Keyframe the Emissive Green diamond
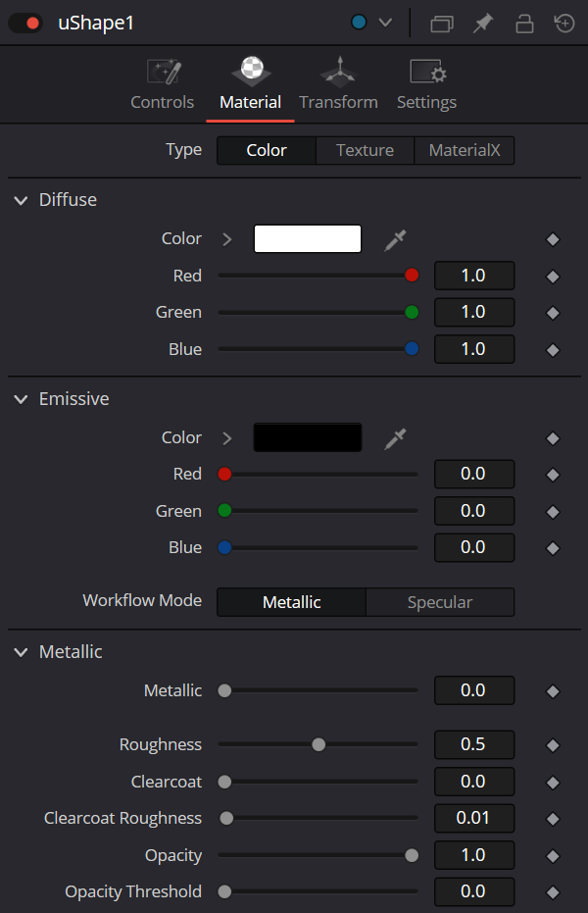588x913 pixels. coord(553,512)
